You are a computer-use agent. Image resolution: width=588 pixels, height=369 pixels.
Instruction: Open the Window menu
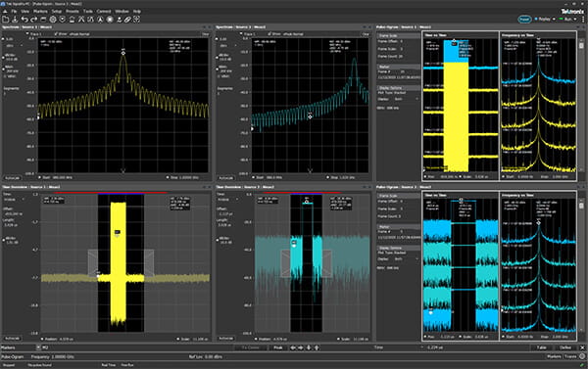click(x=122, y=11)
